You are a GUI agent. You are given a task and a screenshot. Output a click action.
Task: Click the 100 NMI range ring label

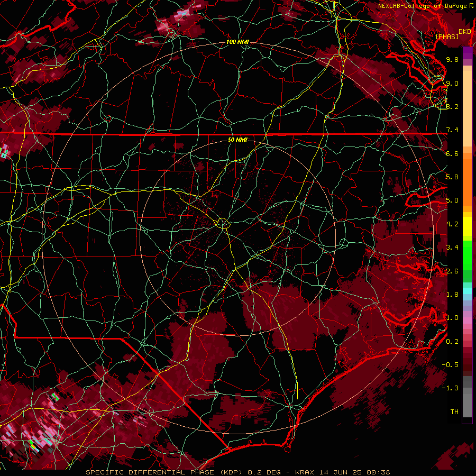237,42
